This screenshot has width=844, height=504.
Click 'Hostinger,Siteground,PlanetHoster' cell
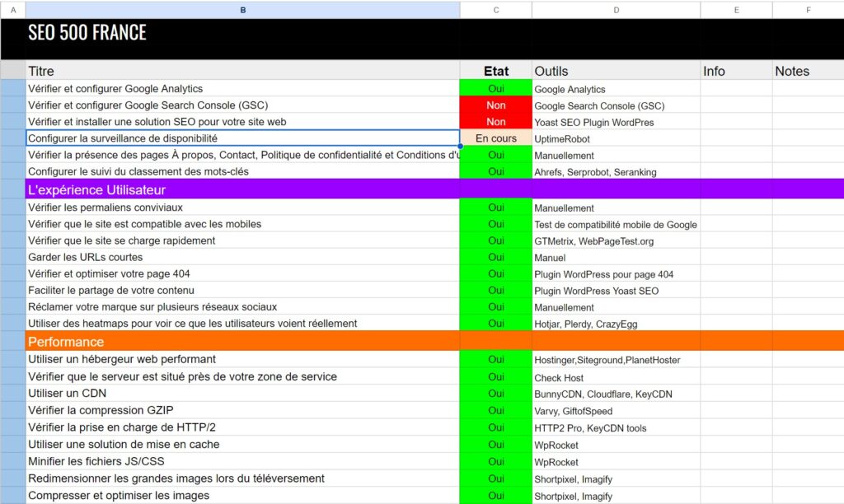pos(616,360)
